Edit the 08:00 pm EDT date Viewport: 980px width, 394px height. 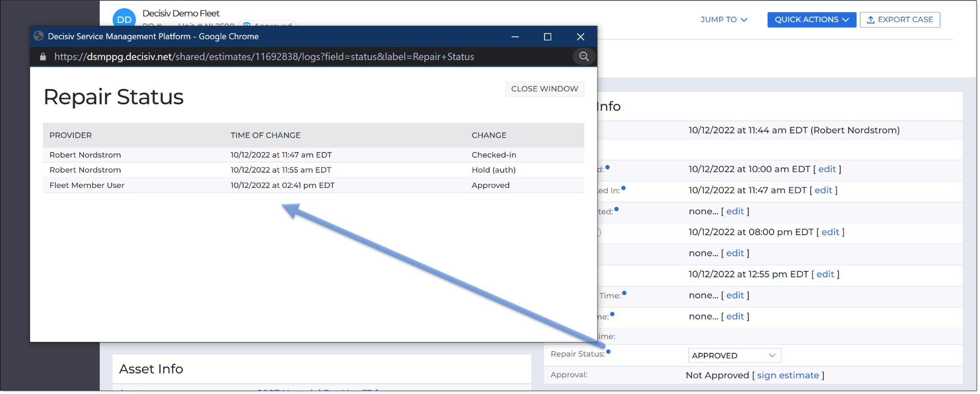[x=830, y=232]
